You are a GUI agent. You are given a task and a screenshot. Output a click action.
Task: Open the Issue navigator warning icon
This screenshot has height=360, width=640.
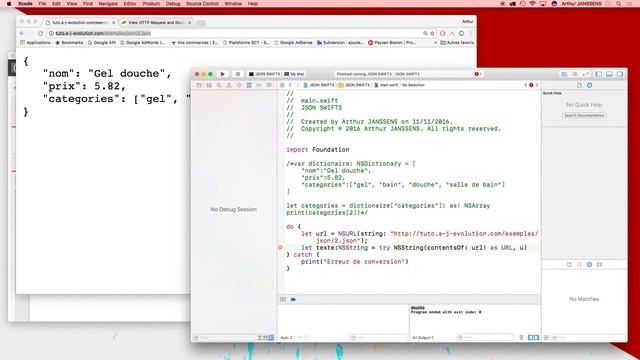(x=229, y=85)
